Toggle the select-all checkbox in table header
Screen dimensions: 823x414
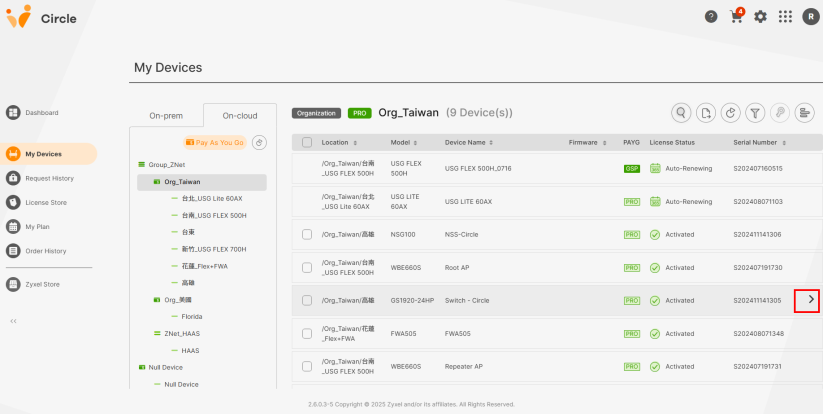click(307, 142)
